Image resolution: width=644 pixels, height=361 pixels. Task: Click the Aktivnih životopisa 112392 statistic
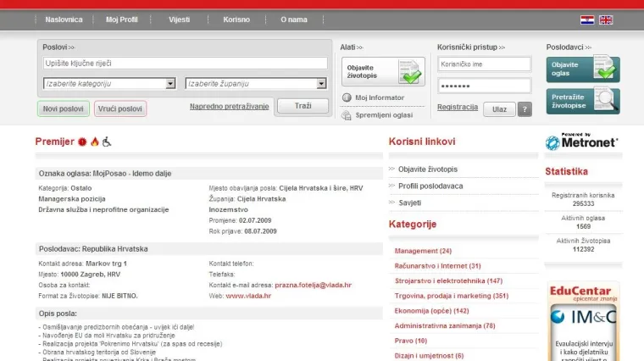click(583, 245)
